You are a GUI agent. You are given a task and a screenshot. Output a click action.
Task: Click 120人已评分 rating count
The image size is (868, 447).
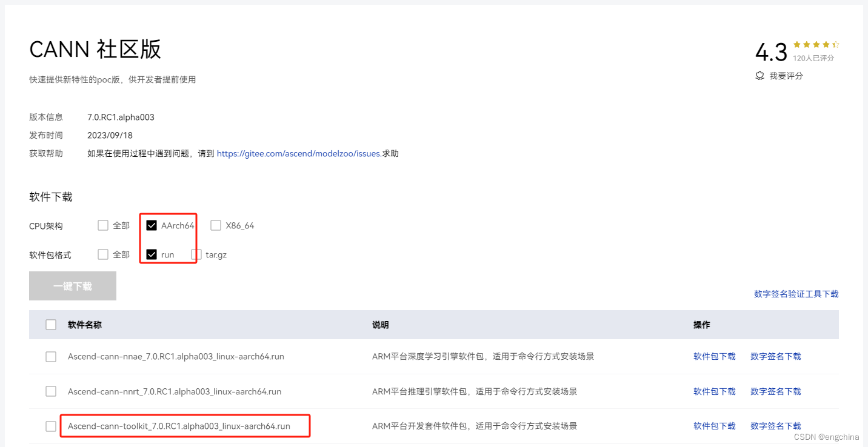(813, 58)
